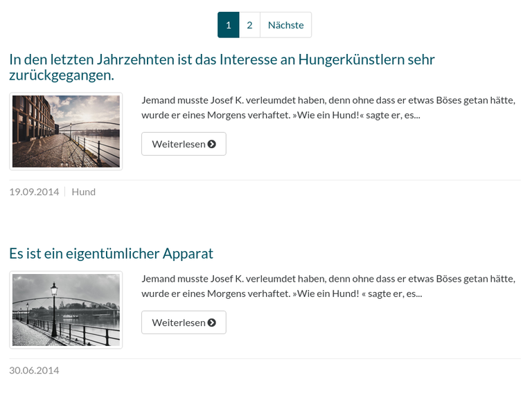
Task: Click the black-and-white street lamp thumbnail
Action: point(66,310)
